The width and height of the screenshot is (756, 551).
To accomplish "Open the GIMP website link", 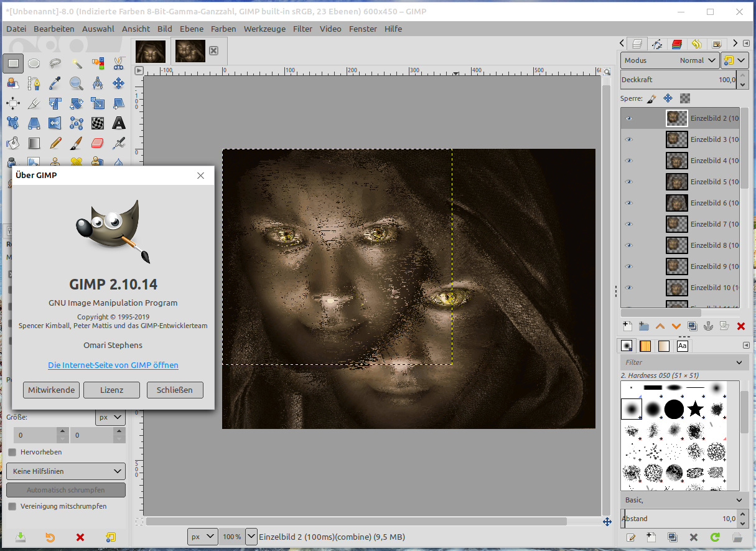I will tap(113, 365).
